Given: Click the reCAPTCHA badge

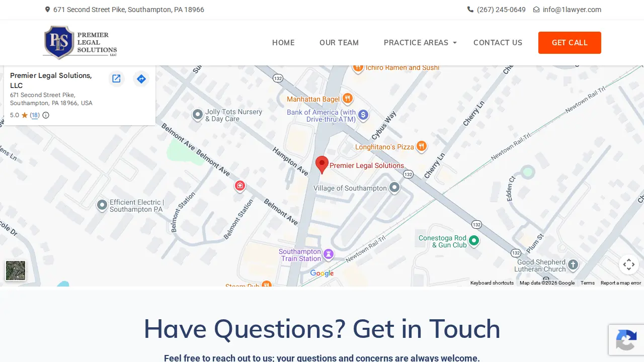Looking at the screenshot, I should click(626, 340).
